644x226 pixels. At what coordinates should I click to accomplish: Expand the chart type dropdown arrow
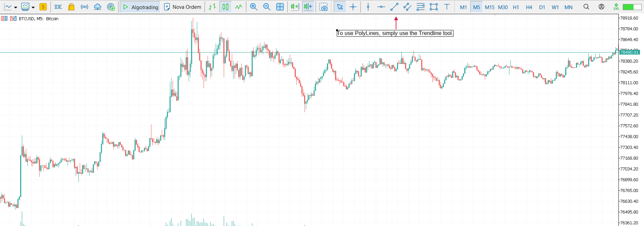[x=16, y=7]
